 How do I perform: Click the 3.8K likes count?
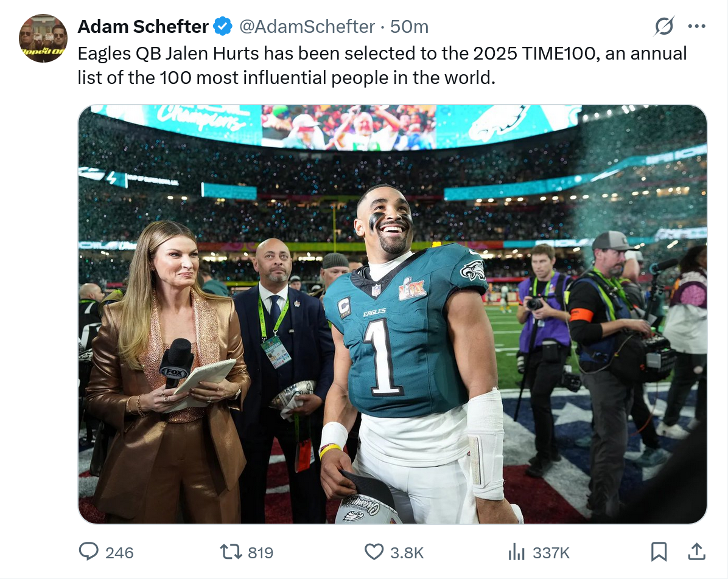pos(407,552)
